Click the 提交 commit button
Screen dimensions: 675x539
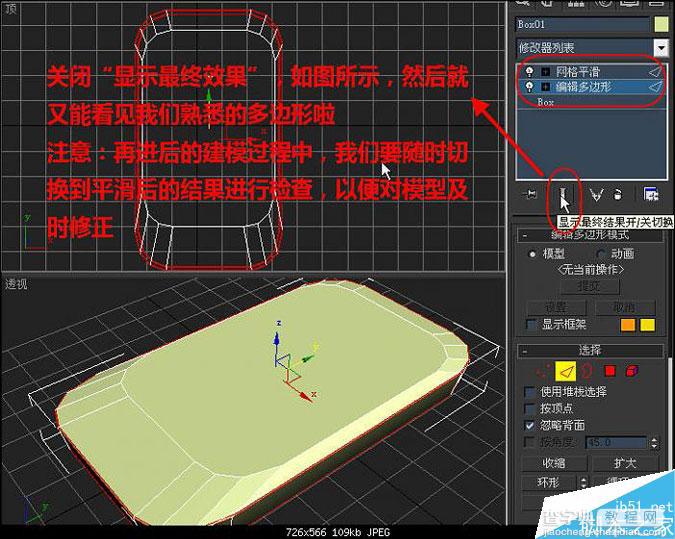[x=589, y=287]
